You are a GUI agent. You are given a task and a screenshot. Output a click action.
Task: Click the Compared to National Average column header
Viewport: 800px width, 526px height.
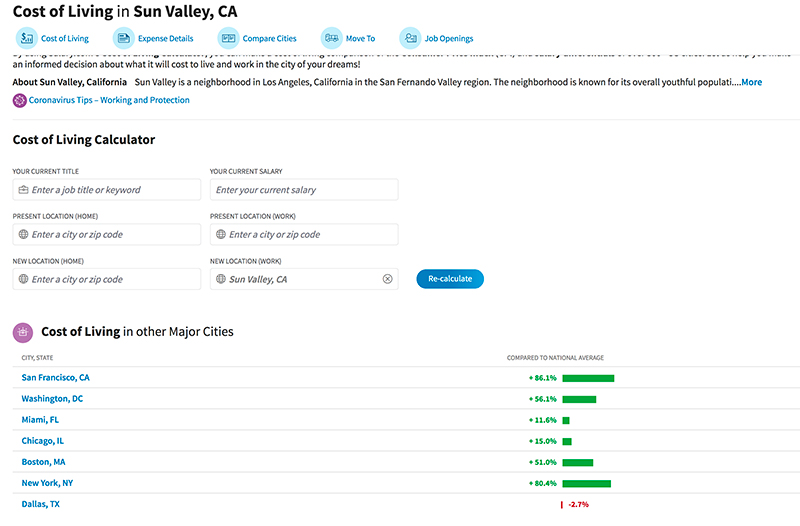point(555,358)
